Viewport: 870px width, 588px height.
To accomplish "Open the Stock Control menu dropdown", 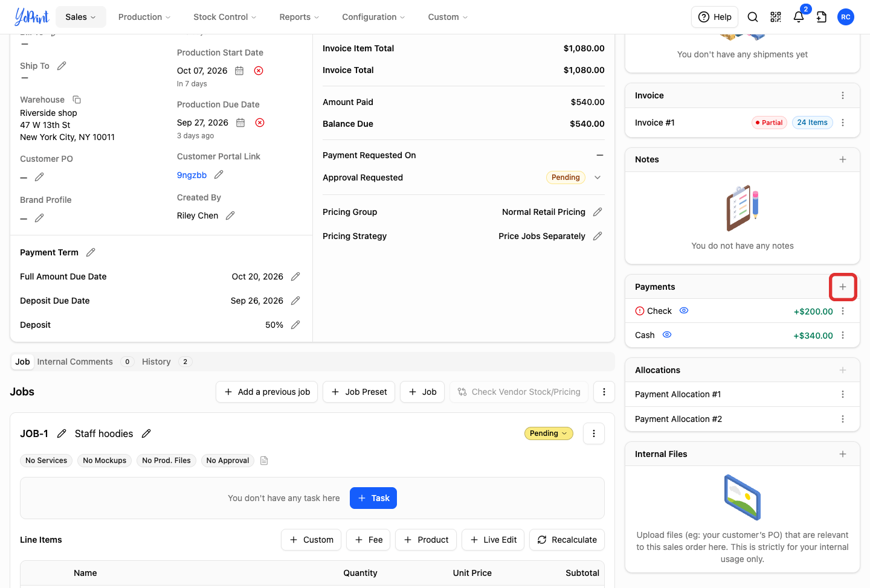I will coord(225,17).
